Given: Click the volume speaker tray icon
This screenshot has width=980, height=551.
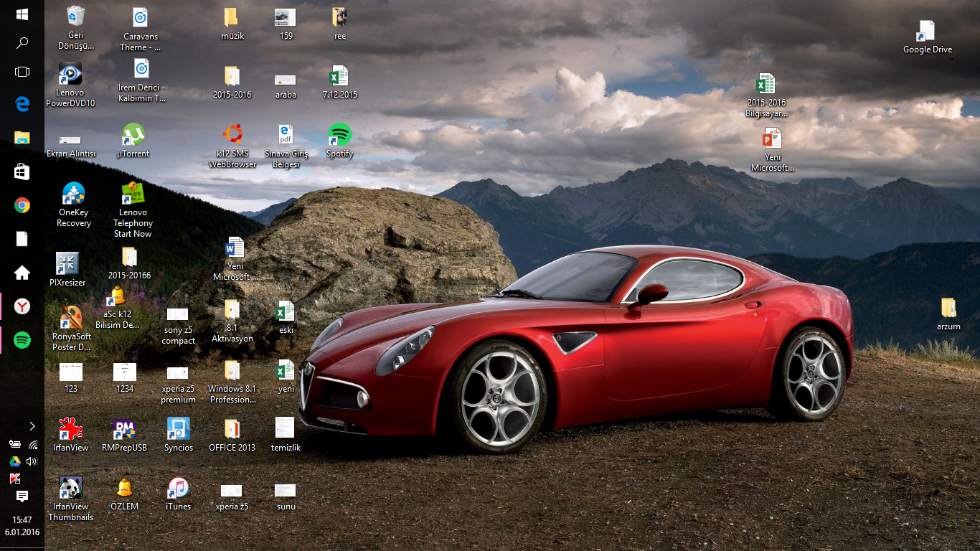Looking at the screenshot, I should coord(32,461).
